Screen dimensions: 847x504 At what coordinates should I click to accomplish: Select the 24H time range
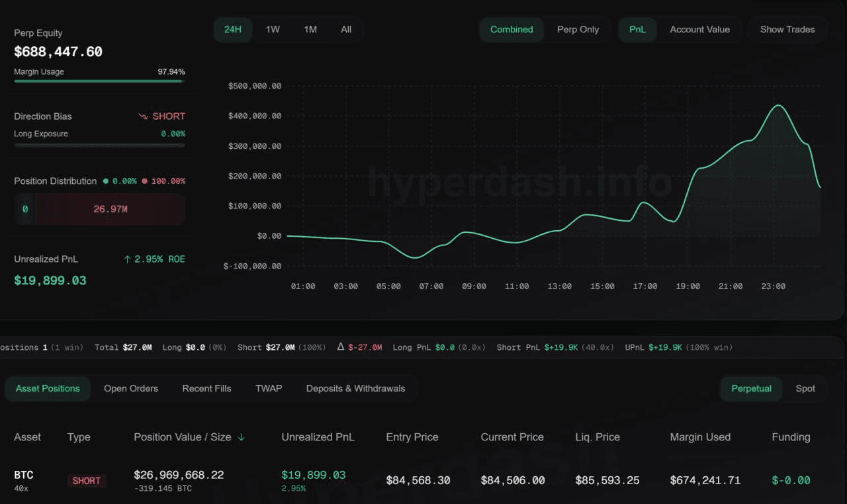233,30
